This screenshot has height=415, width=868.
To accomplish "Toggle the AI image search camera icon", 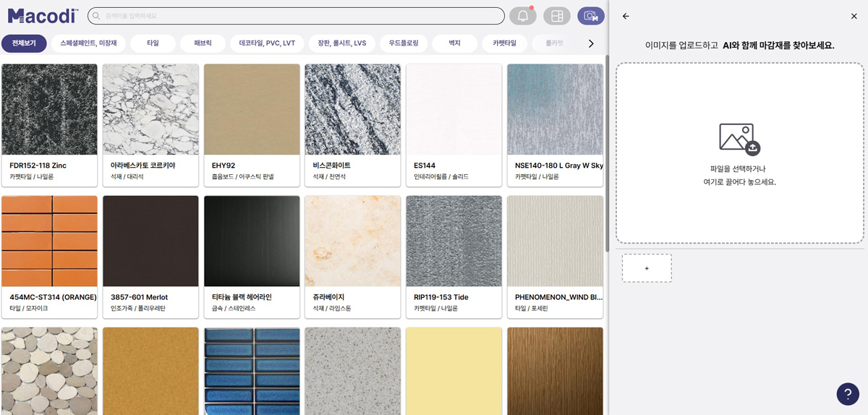I will (591, 16).
